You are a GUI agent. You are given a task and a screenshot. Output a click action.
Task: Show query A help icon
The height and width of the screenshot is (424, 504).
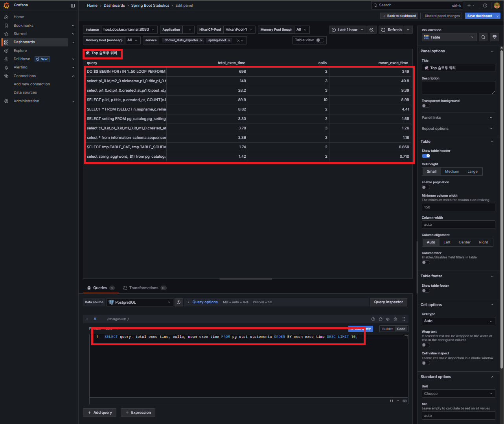373,319
